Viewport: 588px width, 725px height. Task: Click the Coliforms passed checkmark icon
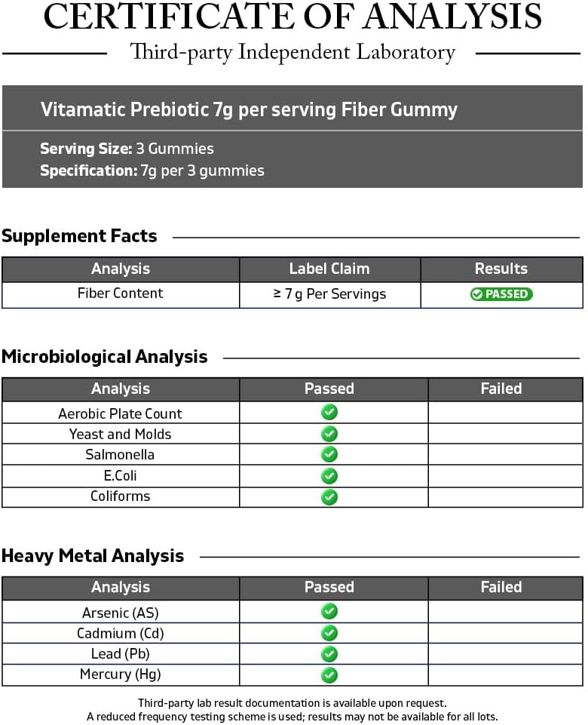click(x=329, y=497)
